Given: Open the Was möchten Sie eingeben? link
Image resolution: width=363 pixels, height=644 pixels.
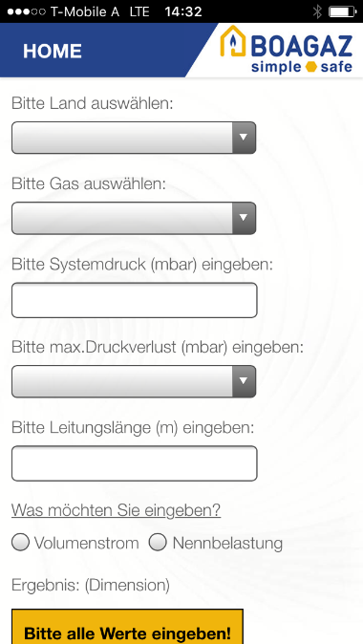Looking at the screenshot, I should tap(116, 510).
